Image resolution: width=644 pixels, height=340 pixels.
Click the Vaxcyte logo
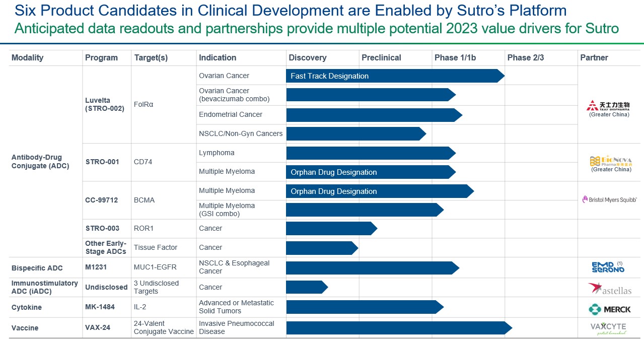tap(608, 328)
